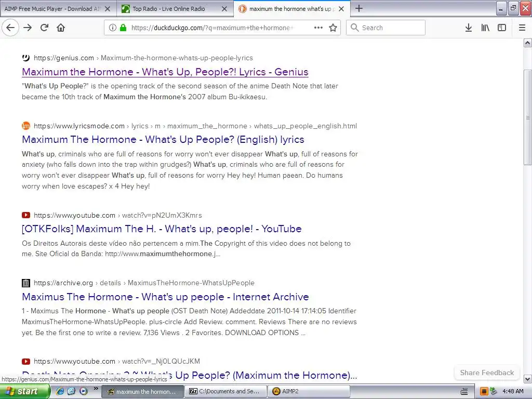Viewport: 532px width, 399px height.
Task: Click the YouTube favicon of OTKFolks result
Action: tap(26, 215)
